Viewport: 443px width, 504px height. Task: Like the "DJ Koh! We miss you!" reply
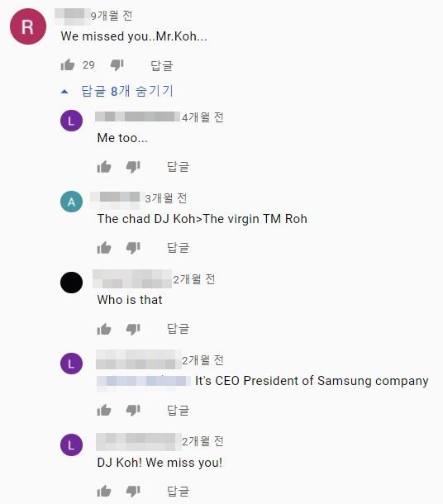coord(104,491)
